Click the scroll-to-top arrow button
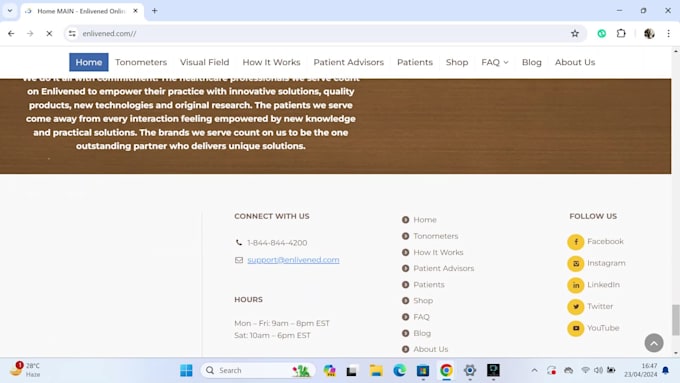 click(654, 343)
